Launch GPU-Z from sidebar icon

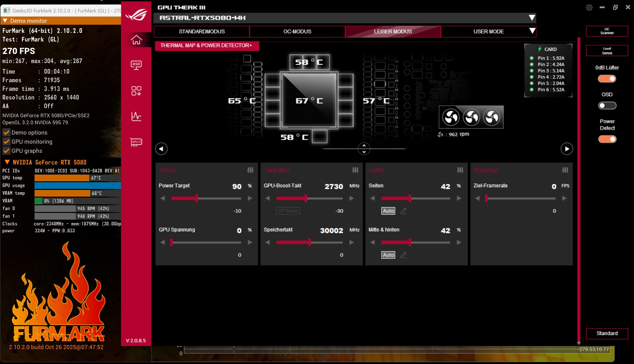tap(136, 142)
